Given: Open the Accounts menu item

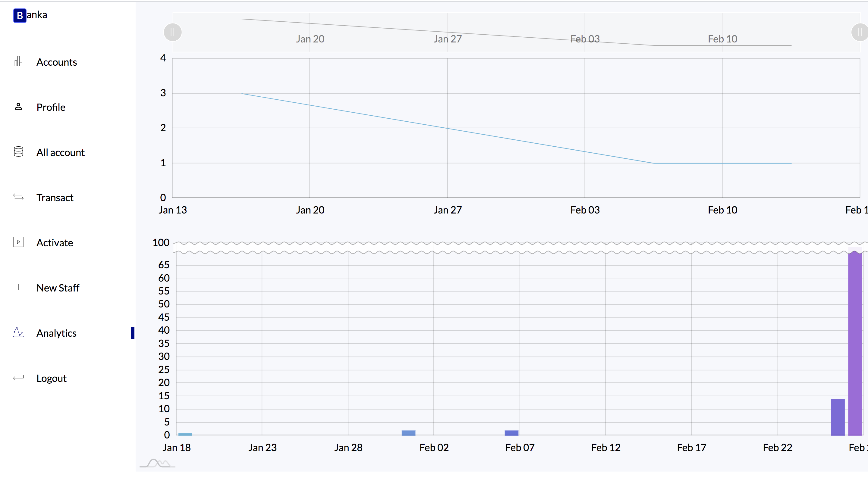Looking at the screenshot, I should (x=57, y=62).
